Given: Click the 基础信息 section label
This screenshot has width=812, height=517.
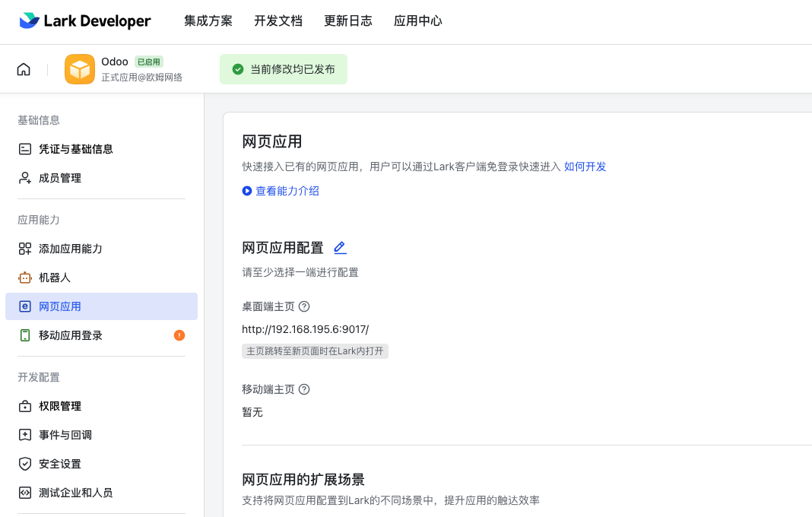Looking at the screenshot, I should (39, 120).
